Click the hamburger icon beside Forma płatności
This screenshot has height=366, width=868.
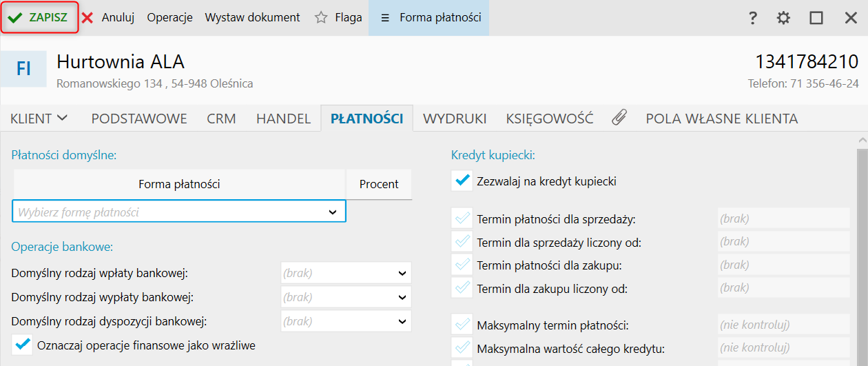(385, 18)
